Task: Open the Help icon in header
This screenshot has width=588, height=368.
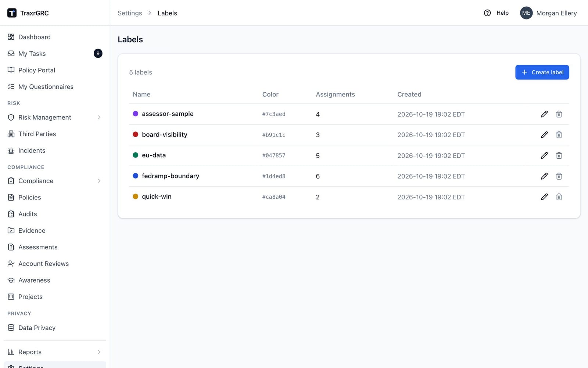Action: (x=487, y=13)
